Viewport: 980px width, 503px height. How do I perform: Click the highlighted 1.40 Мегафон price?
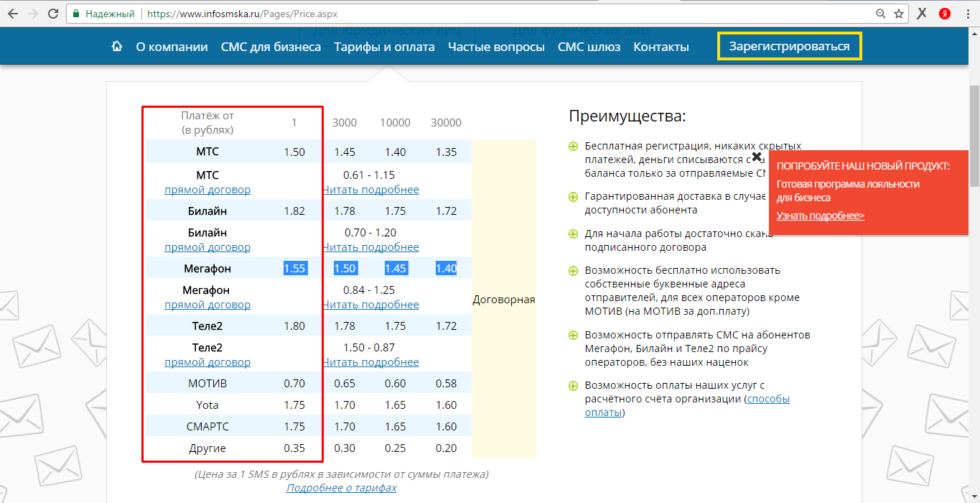tap(446, 268)
